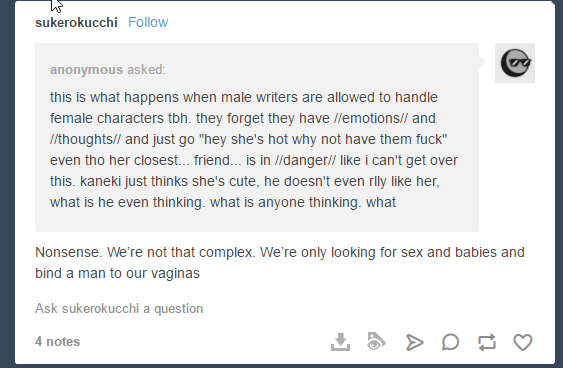Click the line starting 'this is what happens'
This screenshot has height=368, width=563.
[x=244, y=97]
